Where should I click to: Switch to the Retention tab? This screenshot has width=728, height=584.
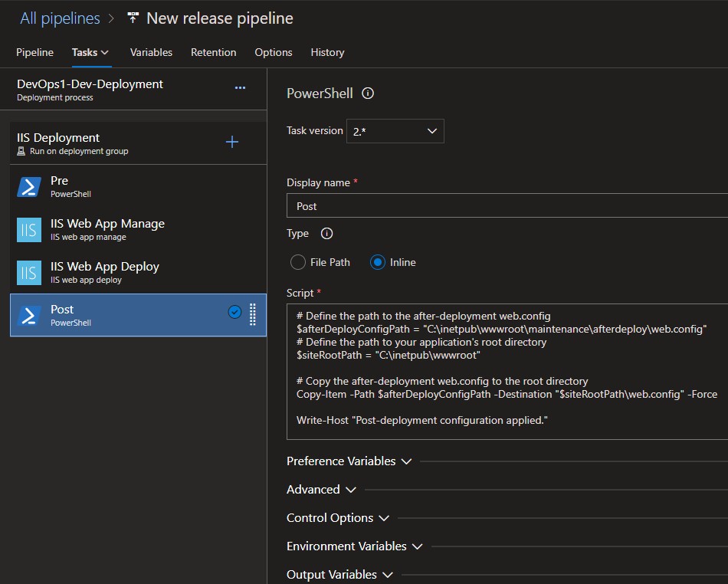[x=214, y=52]
